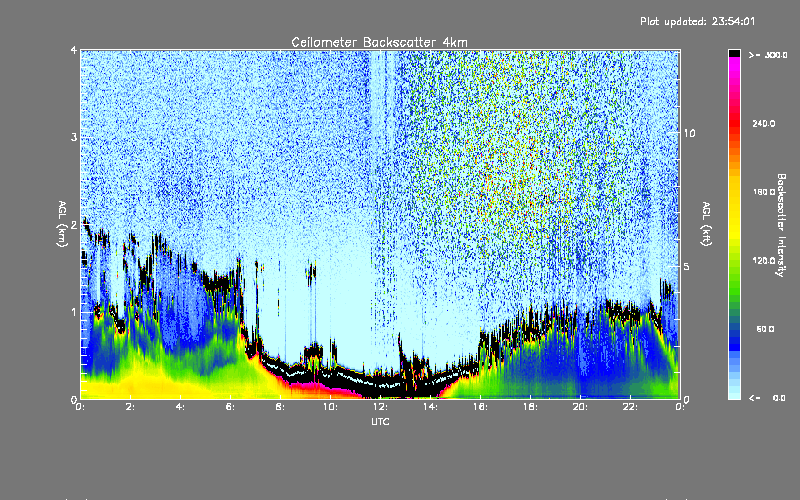
Task: Click the 'Plot updated: 23:54:01' timestamp
Action: (x=697, y=21)
